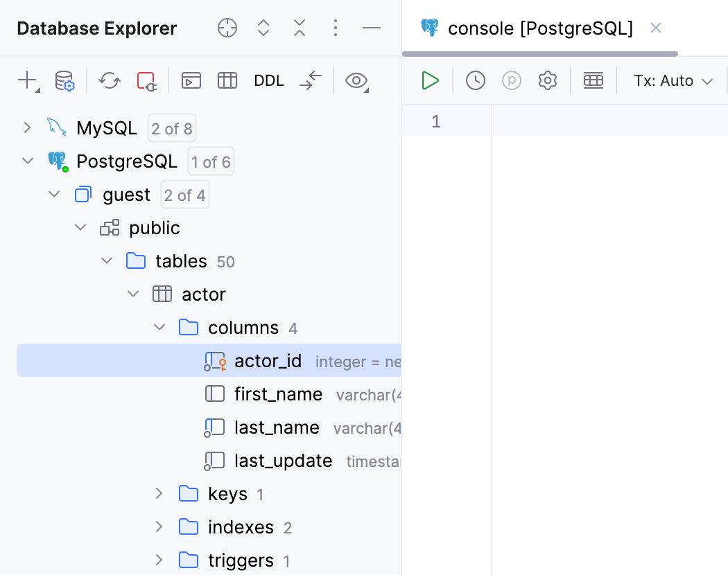
Task: Open the more options menu
Action: (x=336, y=28)
